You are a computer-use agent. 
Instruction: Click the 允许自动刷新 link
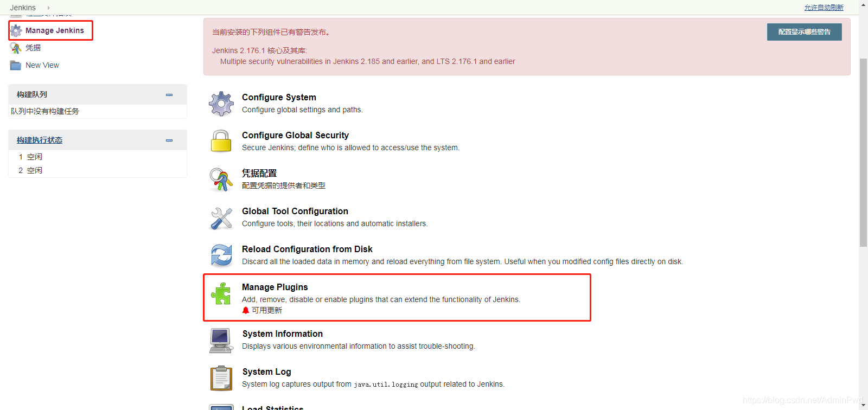click(x=824, y=8)
